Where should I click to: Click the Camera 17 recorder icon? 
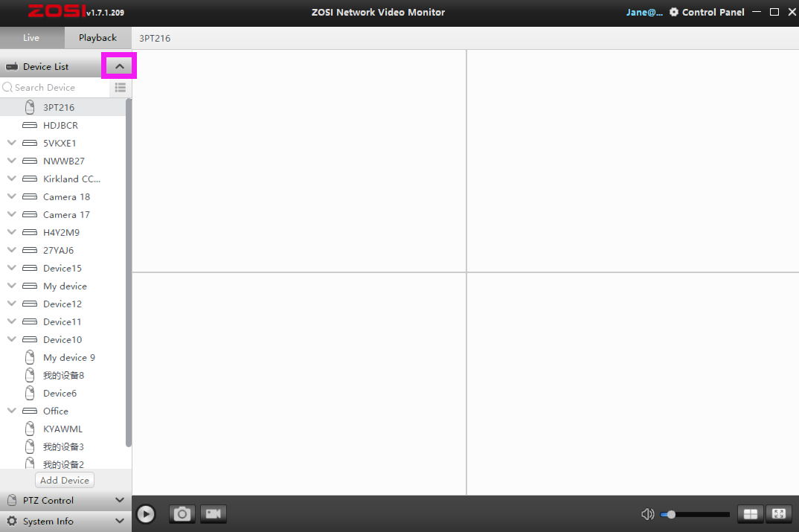point(30,214)
